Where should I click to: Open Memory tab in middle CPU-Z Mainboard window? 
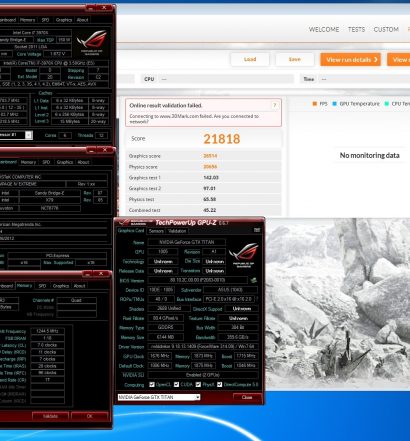(28, 162)
